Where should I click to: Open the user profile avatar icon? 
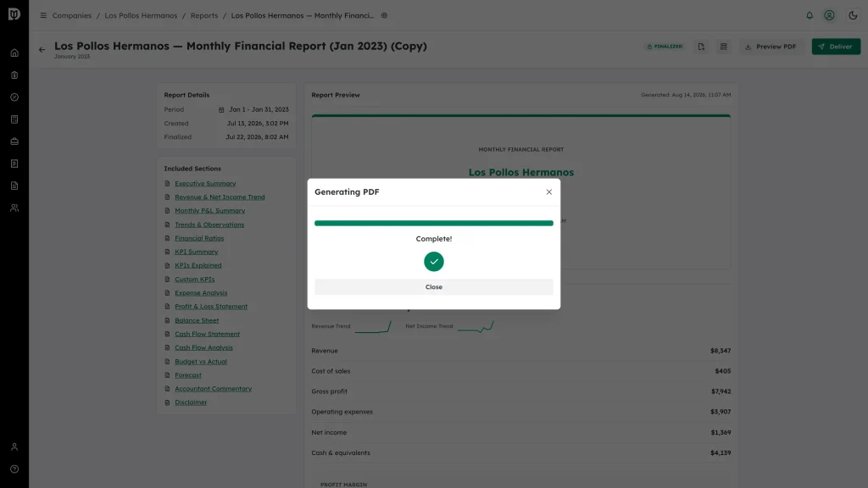829,15
